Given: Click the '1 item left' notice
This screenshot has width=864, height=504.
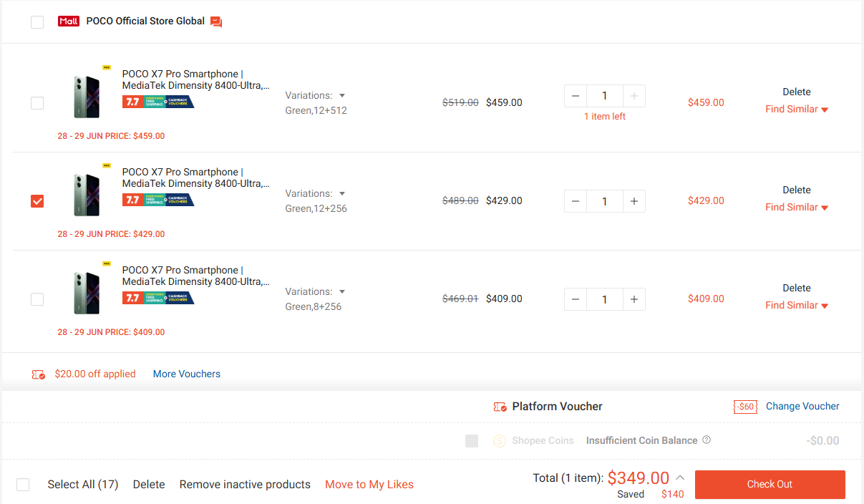Looking at the screenshot, I should 605,117.
